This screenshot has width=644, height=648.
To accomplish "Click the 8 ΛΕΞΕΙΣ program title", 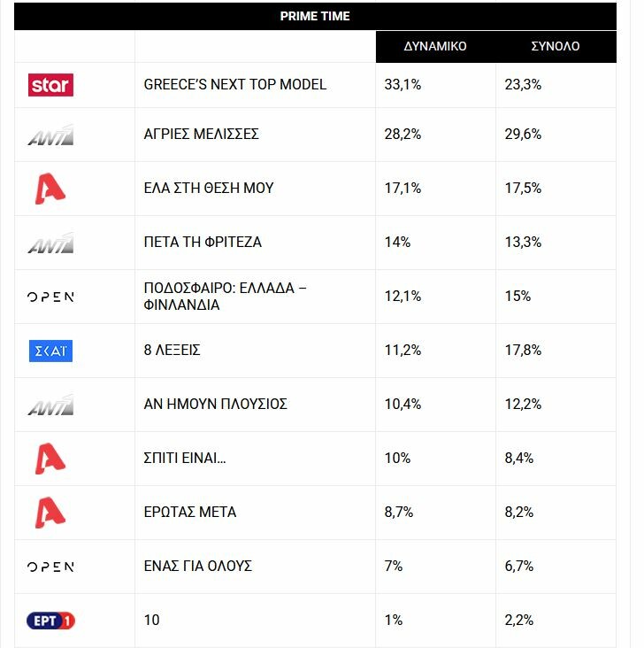I will point(172,351).
